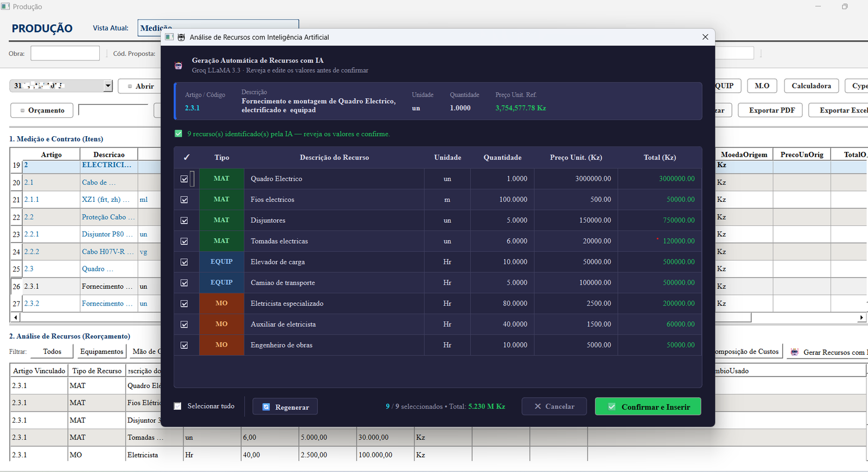Click quantity 100.0000 for Fios electricos
This screenshot has height=472, width=868.
point(513,200)
